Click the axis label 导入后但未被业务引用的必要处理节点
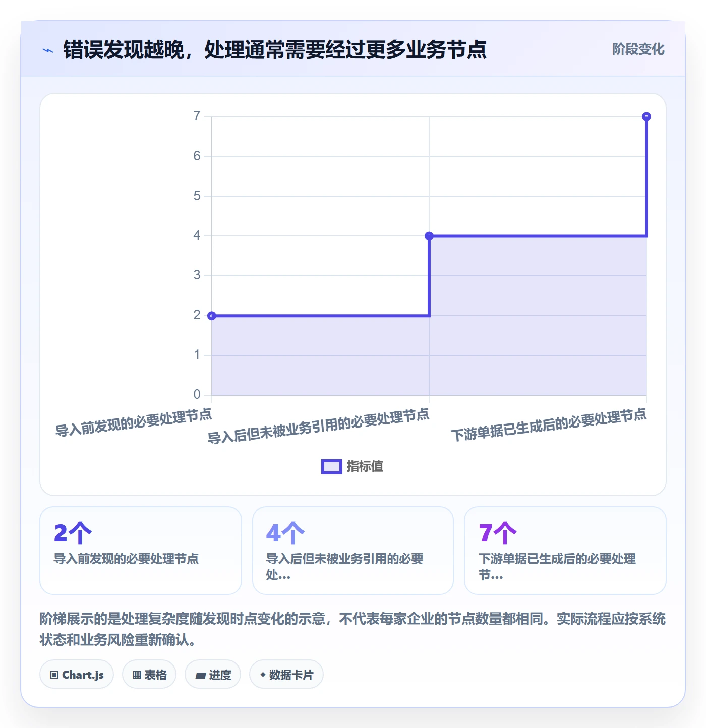706x728 pixels. pos(319,427)
